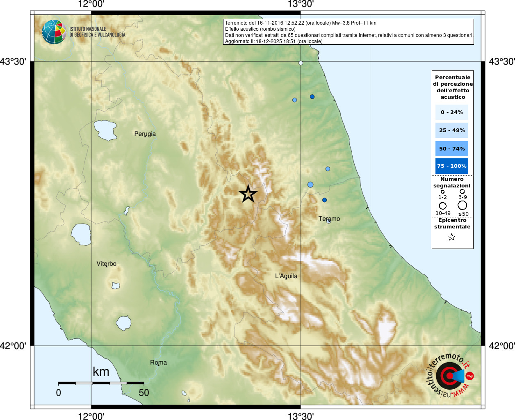Click the 0 - 24% legend swatch

452,112
